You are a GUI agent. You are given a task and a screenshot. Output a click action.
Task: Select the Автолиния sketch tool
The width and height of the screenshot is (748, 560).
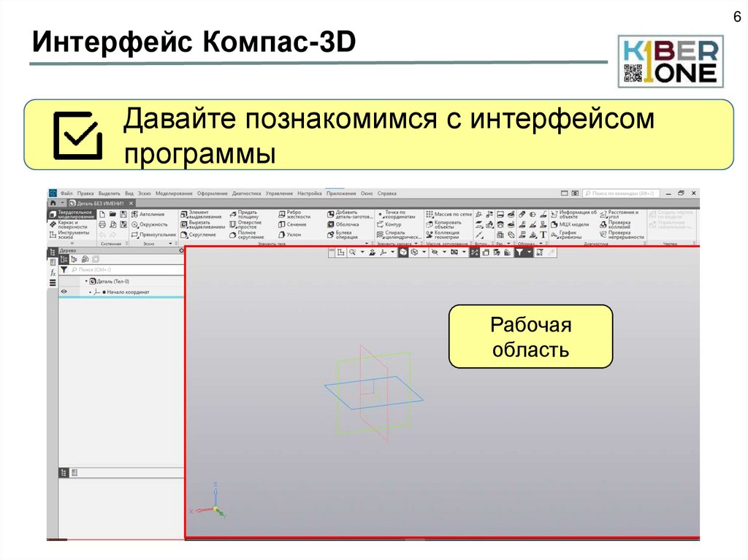coord(148,215)
